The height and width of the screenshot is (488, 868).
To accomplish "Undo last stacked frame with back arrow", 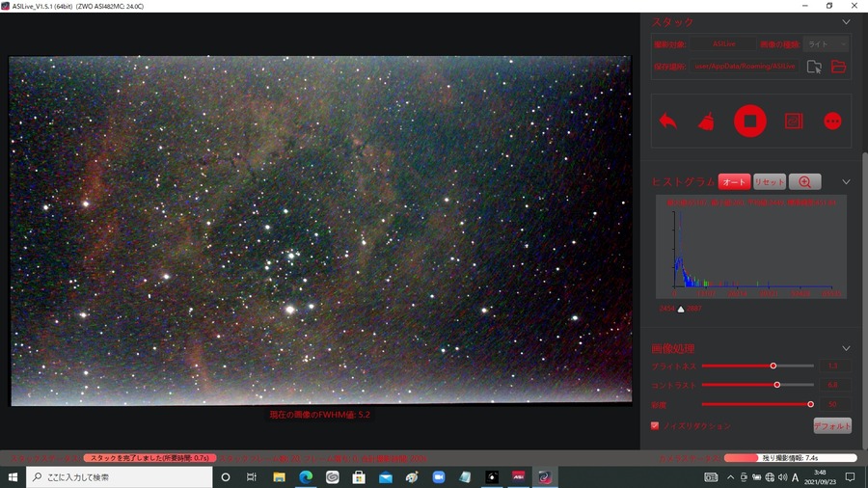I will pos(668,121).
